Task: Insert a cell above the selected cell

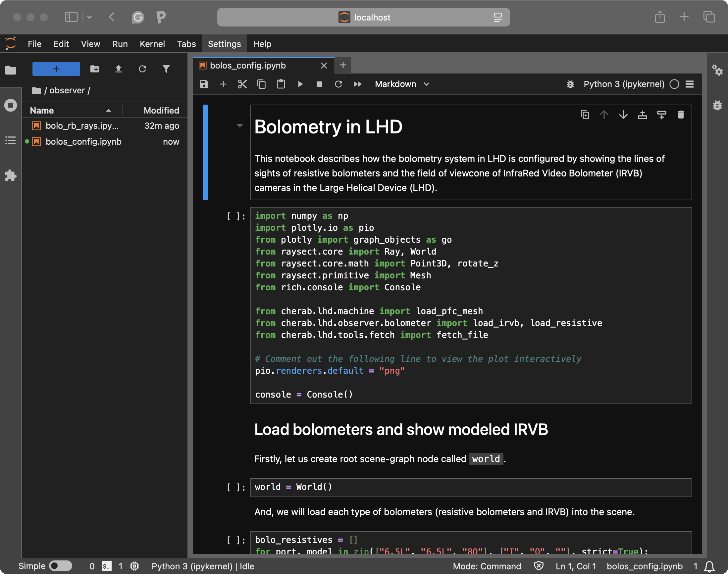Action: (x=642, y=115)
